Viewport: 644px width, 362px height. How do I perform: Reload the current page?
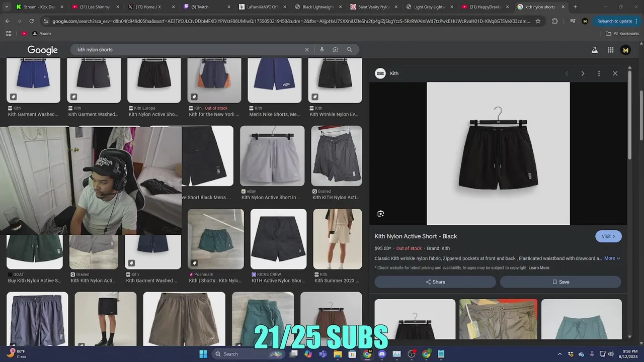pyautogui.click(x=31, y=21)
